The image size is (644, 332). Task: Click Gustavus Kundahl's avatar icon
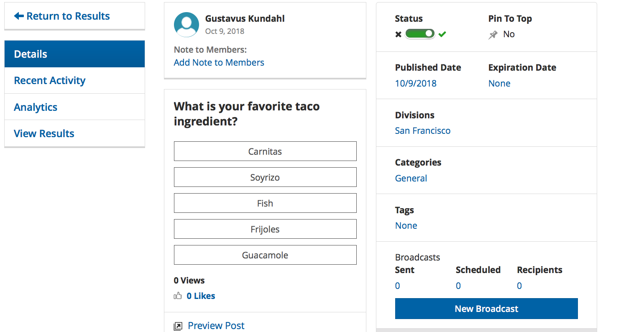(x=187, y=25)
